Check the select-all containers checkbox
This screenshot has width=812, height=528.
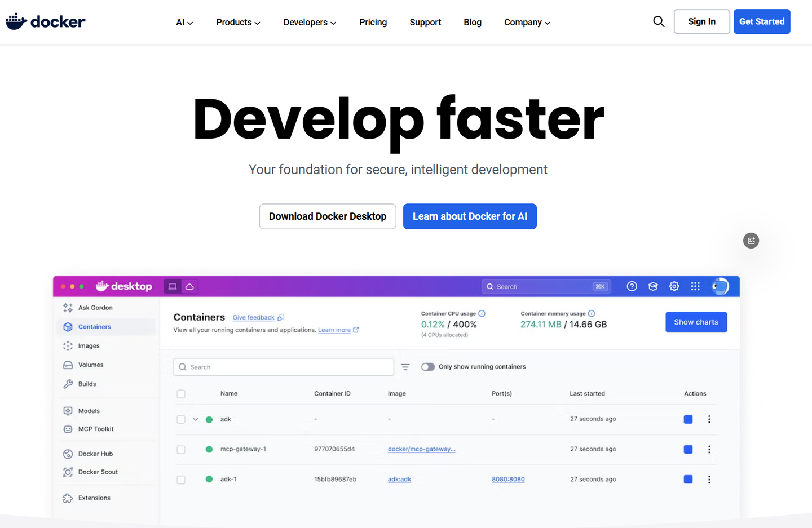click(181, 394)
